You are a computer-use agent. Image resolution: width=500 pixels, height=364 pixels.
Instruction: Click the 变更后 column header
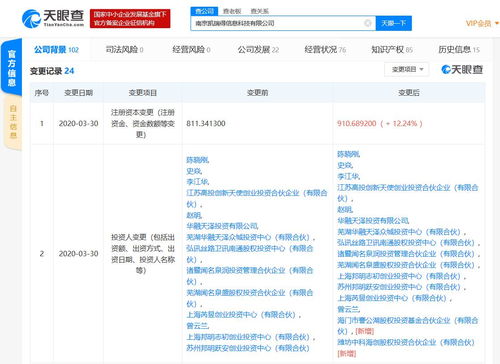409,93
